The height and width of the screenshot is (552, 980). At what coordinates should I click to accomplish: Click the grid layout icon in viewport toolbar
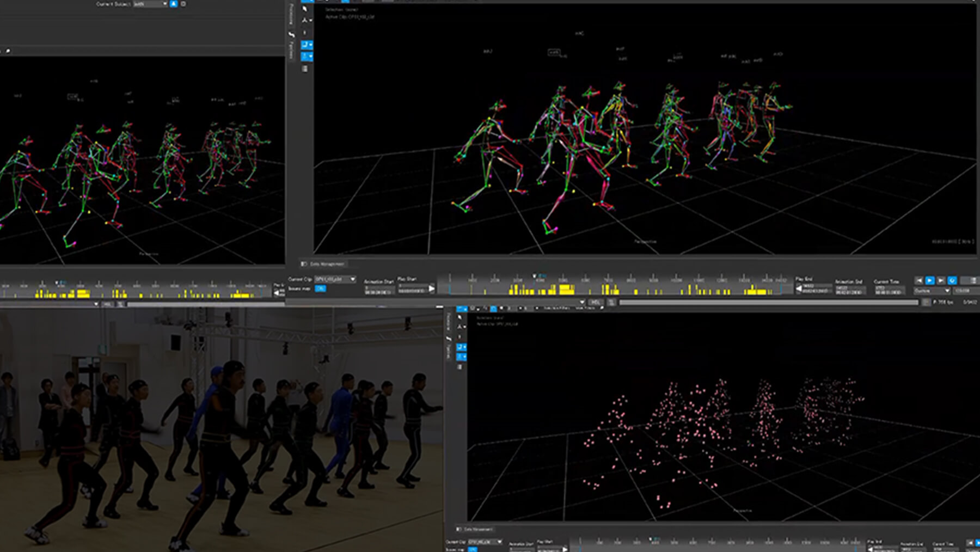coord(305,69)
